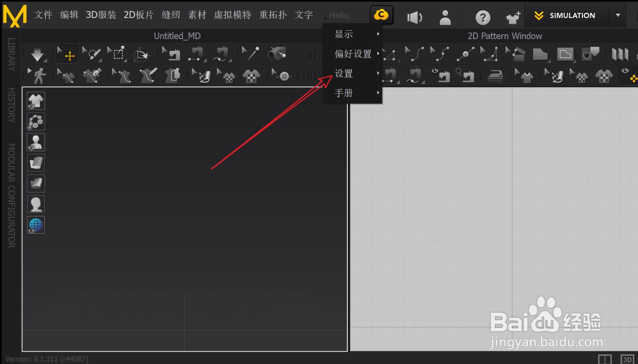Open the LIBRARY side panel

[x=12, y=54]
